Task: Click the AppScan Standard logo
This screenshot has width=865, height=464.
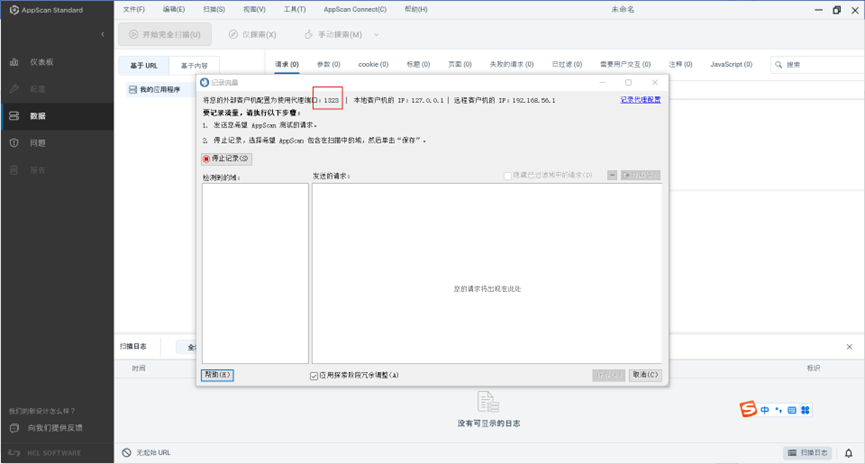Action: tap(46, 10)
